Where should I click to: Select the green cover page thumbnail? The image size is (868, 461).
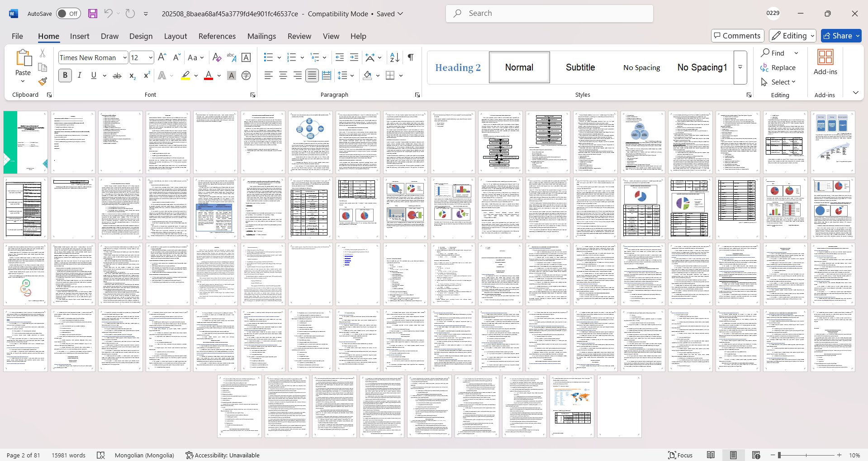(x=26, y=142)
